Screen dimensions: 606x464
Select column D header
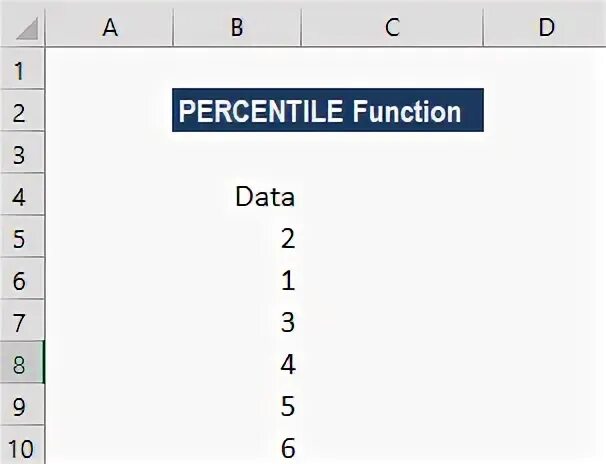(545, 27)
